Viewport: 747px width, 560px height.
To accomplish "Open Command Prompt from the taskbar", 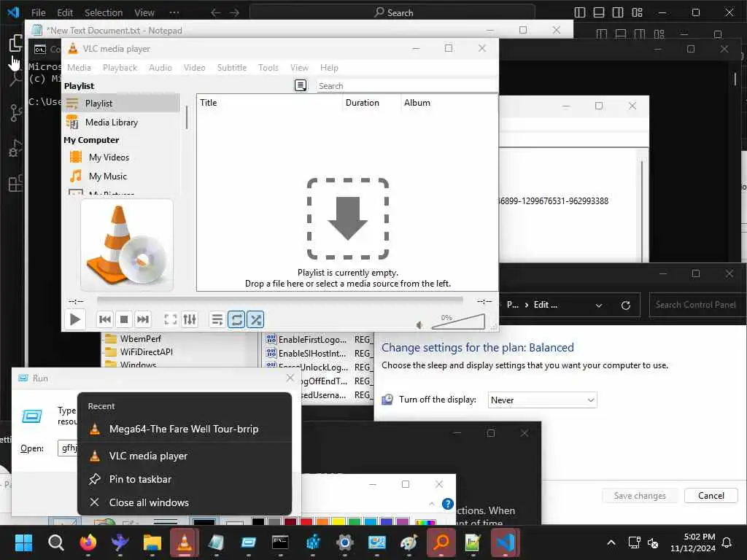I will tap(280, 542).
